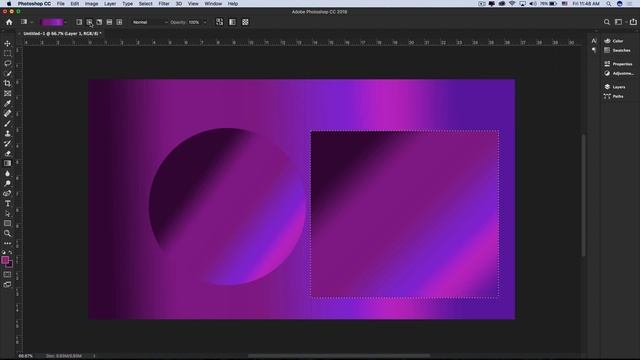This screenshot has width=640, height=360.
Task: Select the Eyedropper tool
Action: pyautogui.click(x=7, y=103)
